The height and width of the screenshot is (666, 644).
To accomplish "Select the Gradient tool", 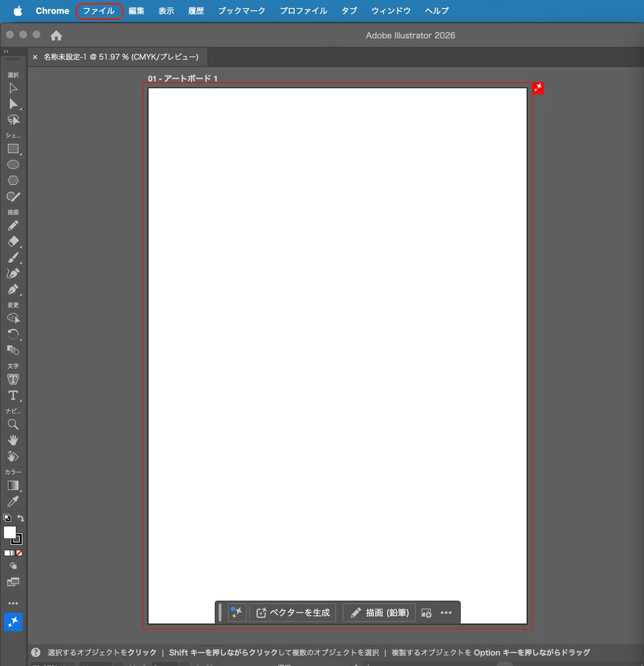I will 13,486.
